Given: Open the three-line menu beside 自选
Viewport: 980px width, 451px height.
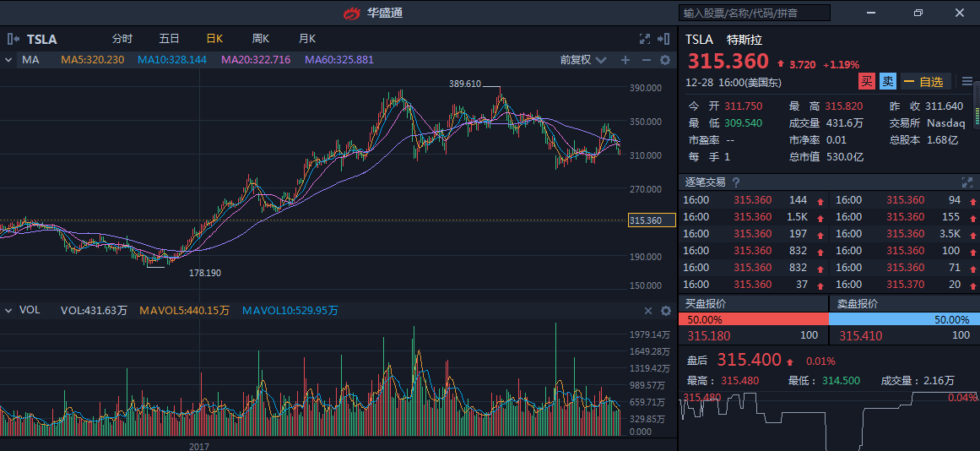Looking at the screenshot, I should point(967,81).
